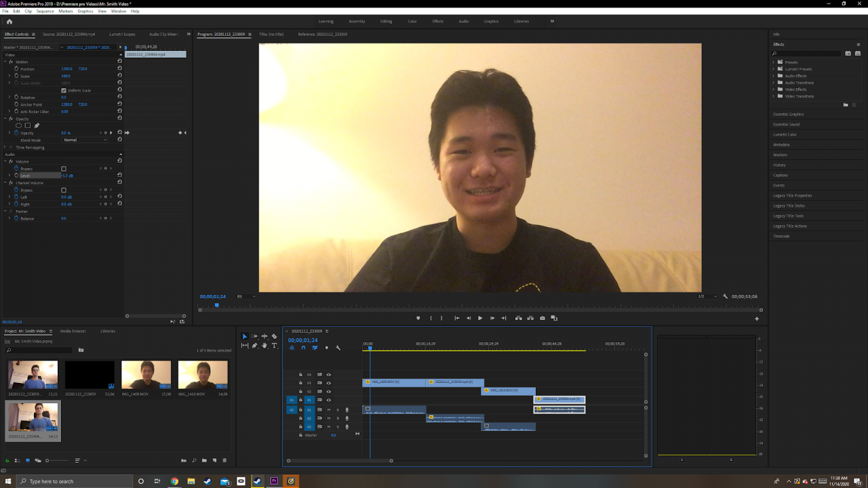The image size is (868, 488).
Task: Select the IMG_1409.MOV thumbnail in Project
Action: pos(146,375)
